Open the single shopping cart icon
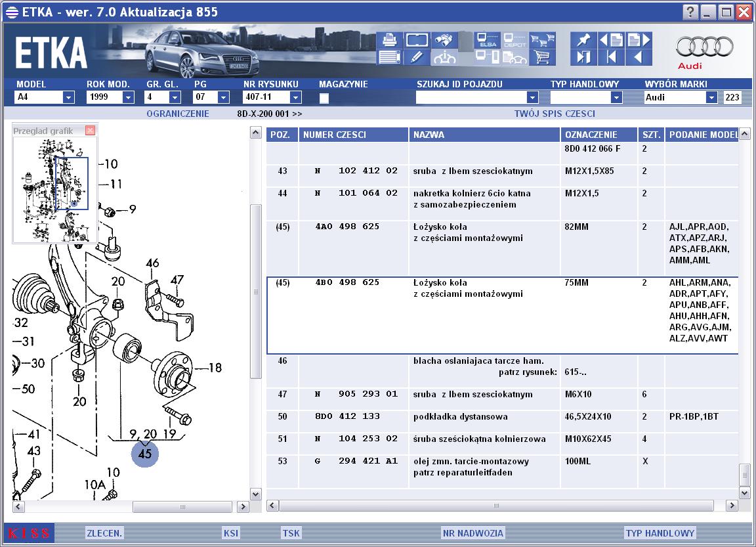 543,57
